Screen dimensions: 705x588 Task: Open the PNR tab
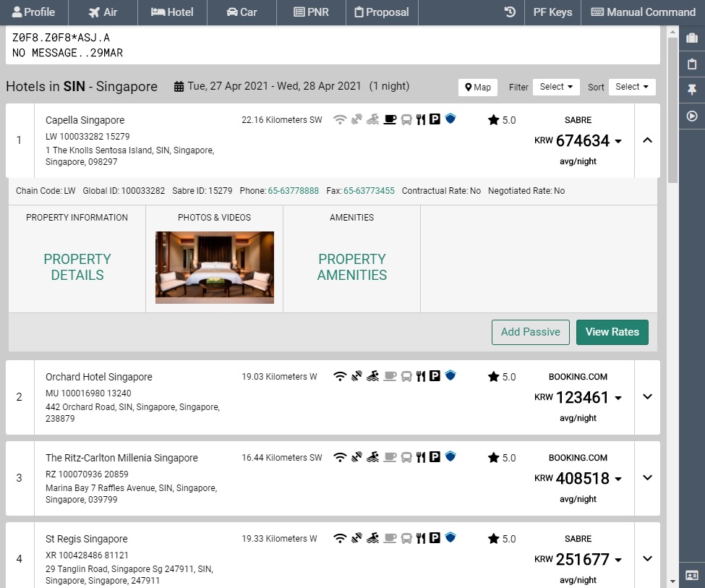pos(311,12)
